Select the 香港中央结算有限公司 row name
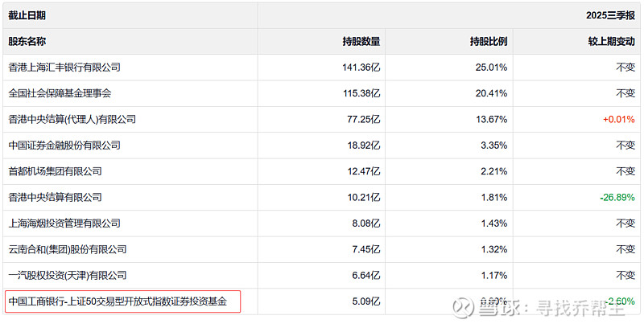Image resolution: width=644 pixels, height=328 pixels. tap(55, 197)
